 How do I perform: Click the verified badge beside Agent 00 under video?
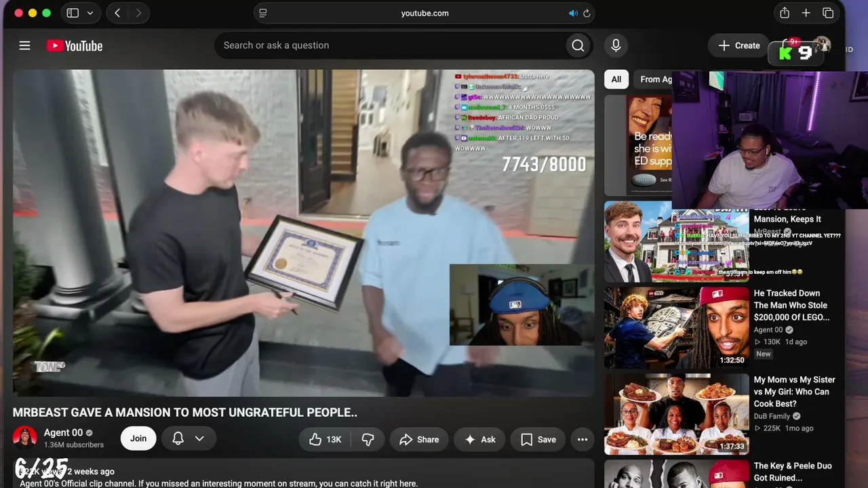pyautogui.click(x=89, y=433)
